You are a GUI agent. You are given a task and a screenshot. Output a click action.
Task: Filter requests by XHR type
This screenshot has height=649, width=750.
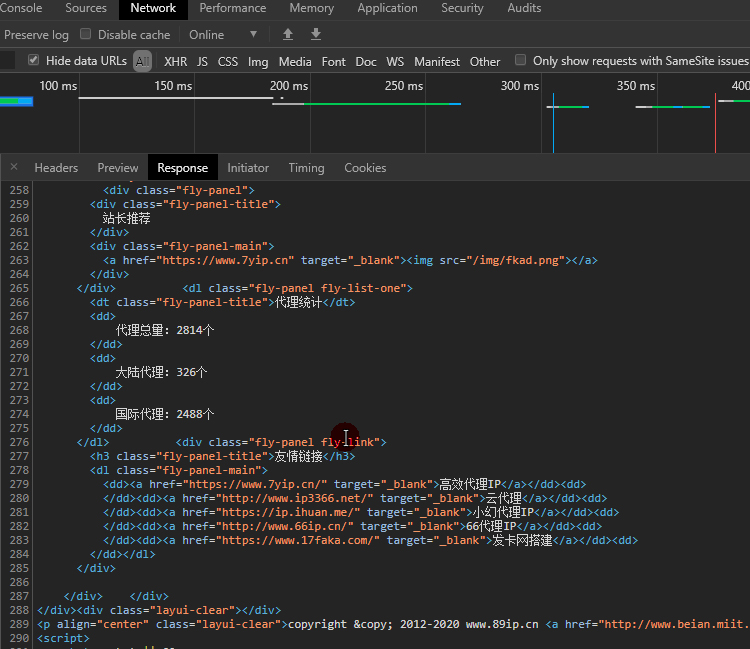tap(175, 62)
